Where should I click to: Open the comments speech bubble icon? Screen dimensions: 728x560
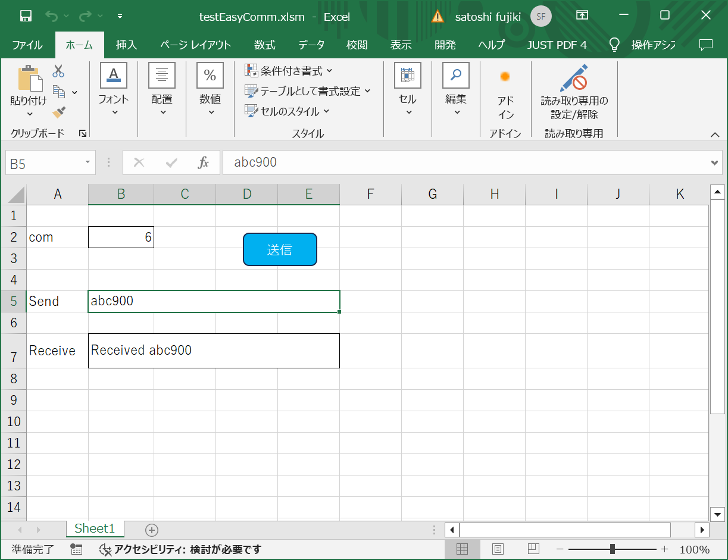[x=706, y=45]
